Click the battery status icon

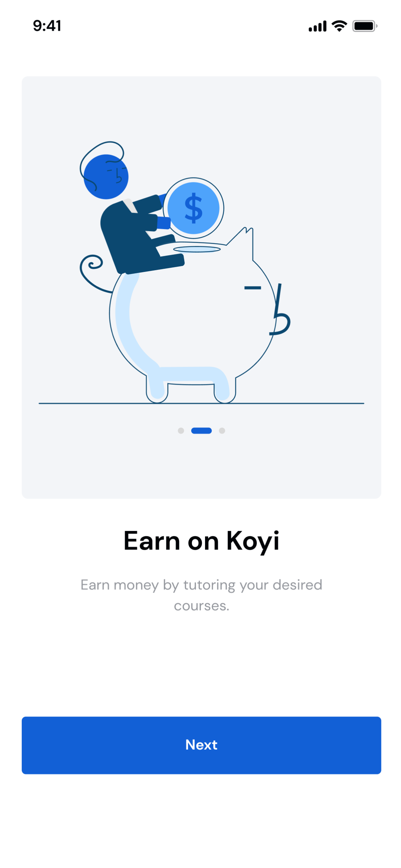coord(364,26)
